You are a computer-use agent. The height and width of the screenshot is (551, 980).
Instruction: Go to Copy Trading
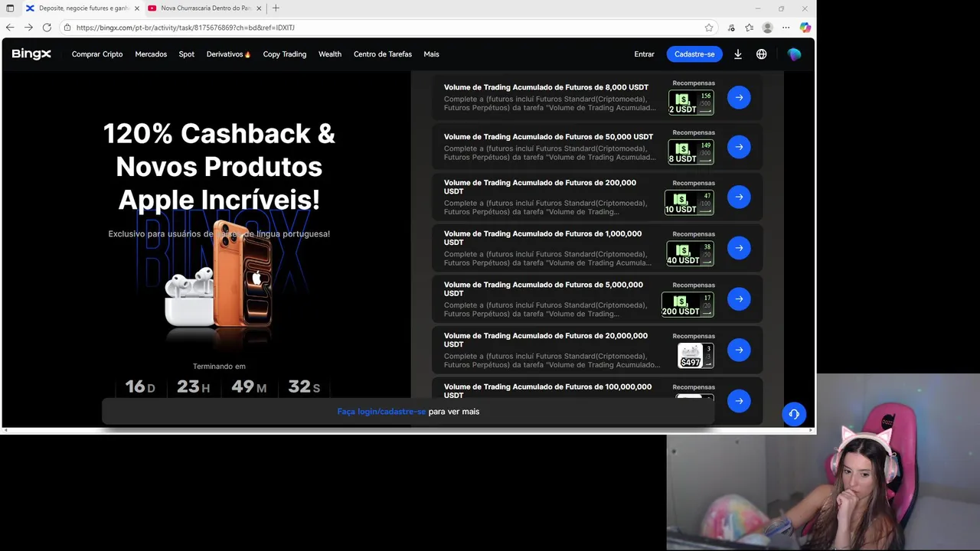coord(285,54)
